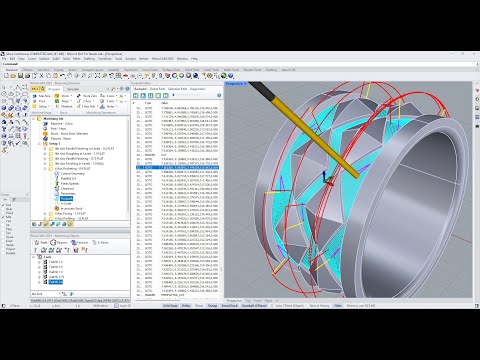
Task: Click the Osnap status bar button
Action: [212, 305]
